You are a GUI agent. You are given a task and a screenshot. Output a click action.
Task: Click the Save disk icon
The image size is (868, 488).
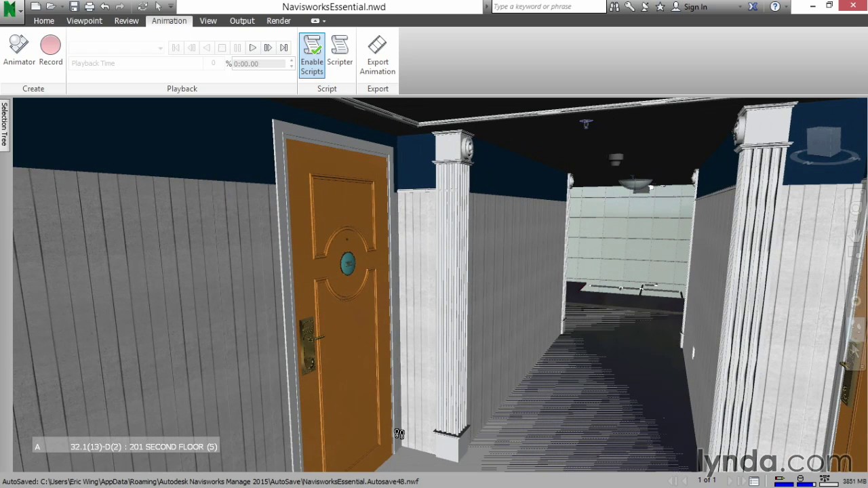pos(74,7)
